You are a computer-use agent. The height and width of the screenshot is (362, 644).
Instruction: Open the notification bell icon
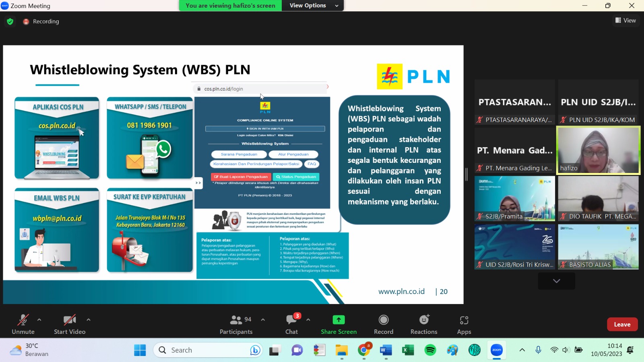click(631, 350)
